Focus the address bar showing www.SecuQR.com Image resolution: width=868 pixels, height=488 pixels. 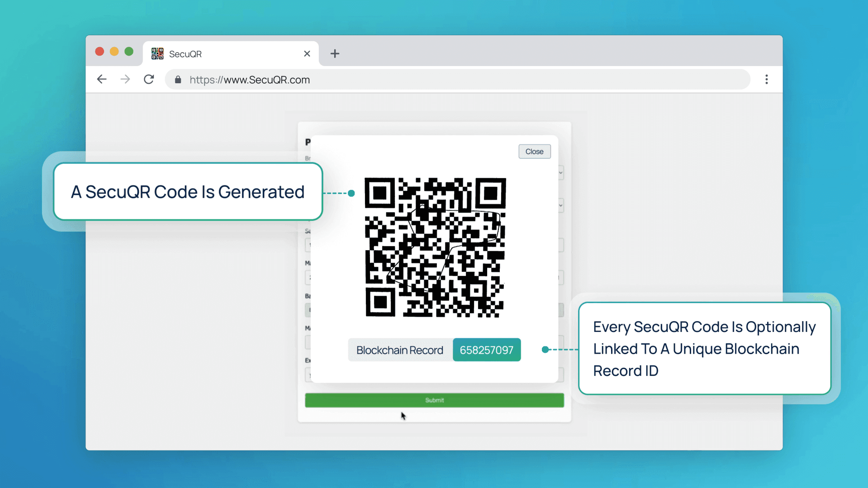pyautogui.click(x=457, y=80)
